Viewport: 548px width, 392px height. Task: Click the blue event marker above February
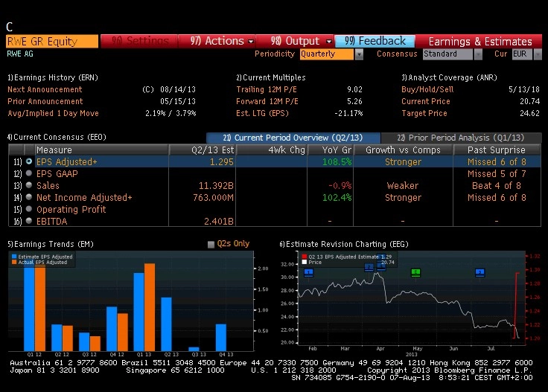pyautogui.click(x=308, y=272)
